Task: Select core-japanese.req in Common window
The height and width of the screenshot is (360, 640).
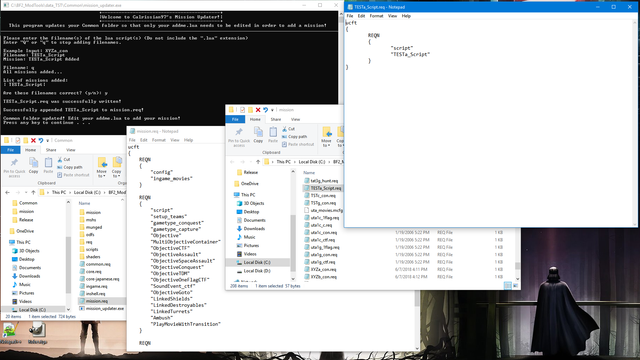Action: click(x=102, y=279)
